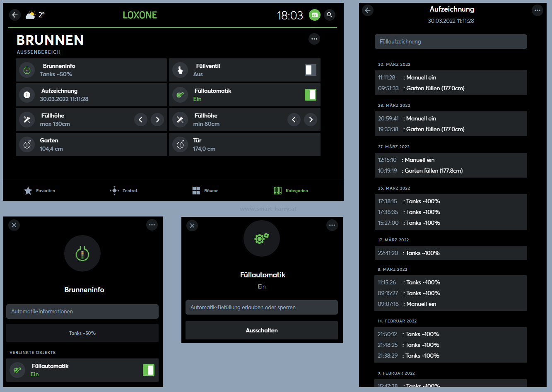This screenshot has width=552, height=392.
Task: Click the 20:59:41 Manuell ein log entry
Action: click(451, 118)
